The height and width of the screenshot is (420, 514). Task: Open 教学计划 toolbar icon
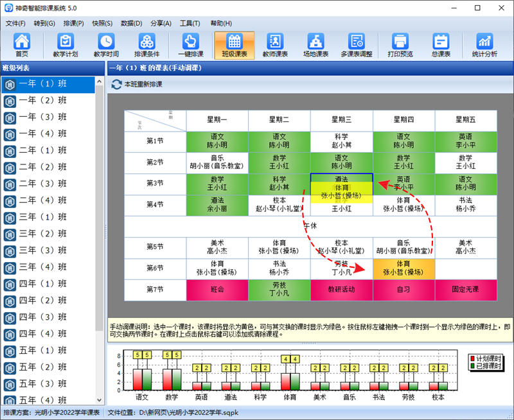click(x=66, y=45)
